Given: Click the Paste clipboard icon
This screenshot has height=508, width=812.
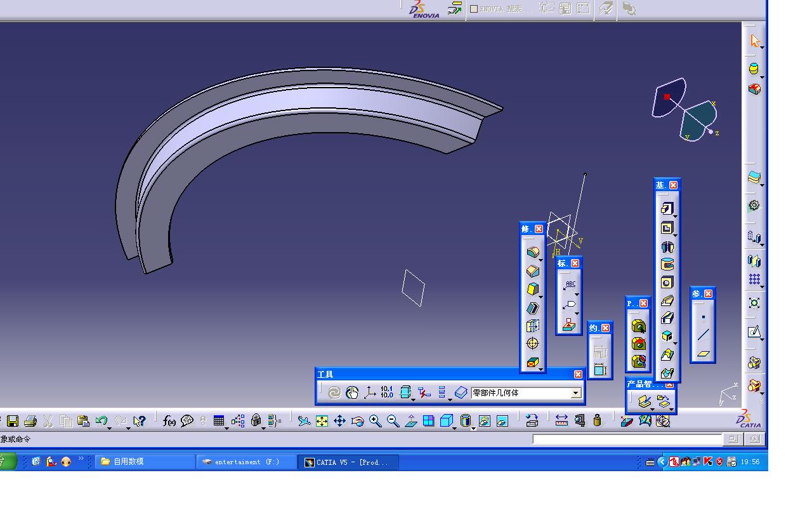Looking at the screenshot, I should (83, 421).
